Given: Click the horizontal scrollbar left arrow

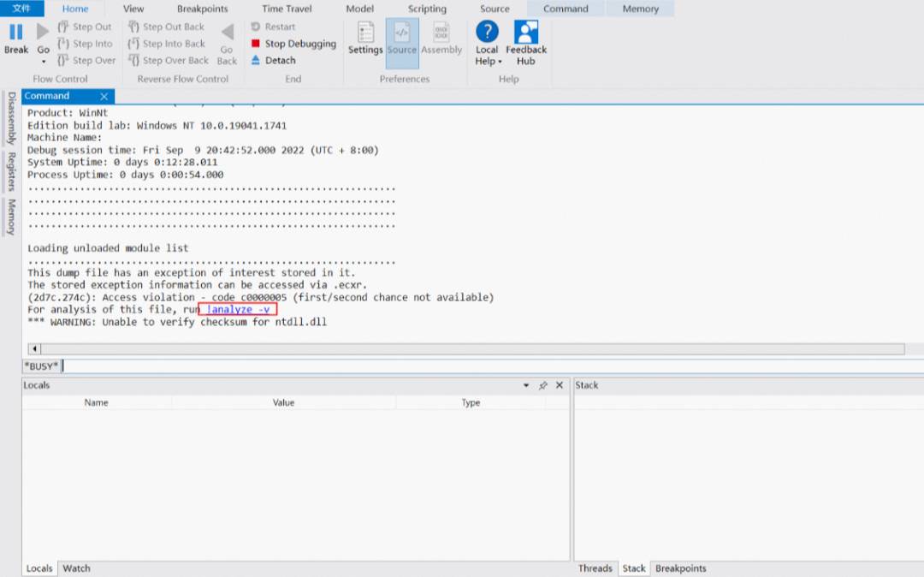Looking at the screenshot, I should pyautogui.click(x=34, y=349).
